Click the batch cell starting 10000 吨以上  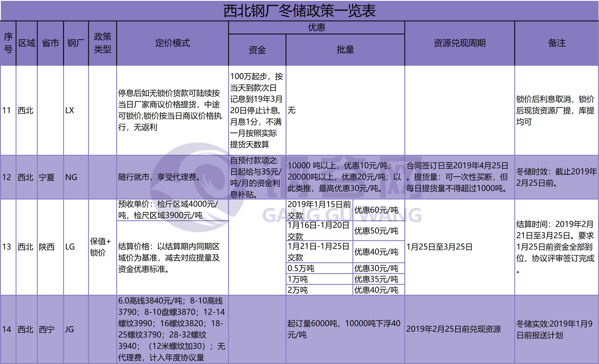tap(345, 177)
